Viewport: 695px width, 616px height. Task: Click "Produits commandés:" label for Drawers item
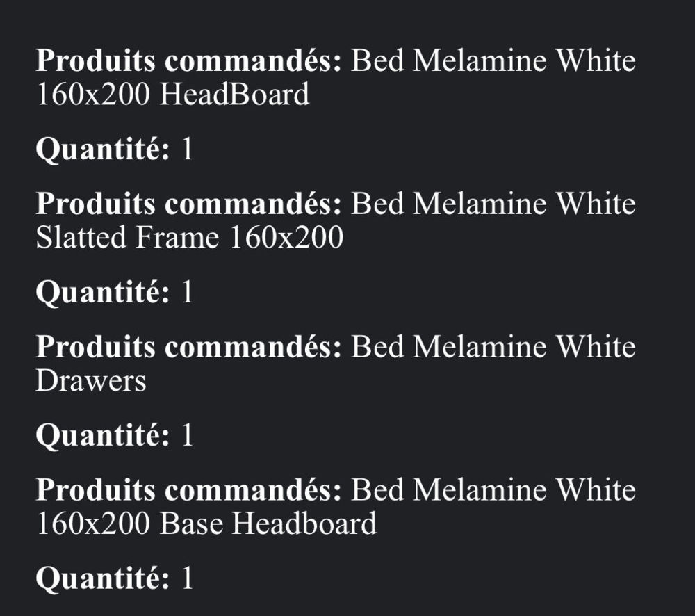click(x=189, y=347)
